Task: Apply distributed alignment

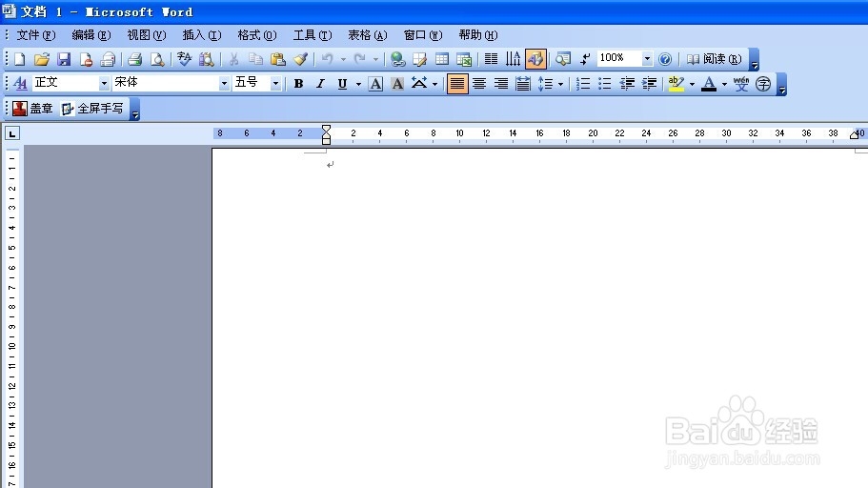Action: pos(523,84)
